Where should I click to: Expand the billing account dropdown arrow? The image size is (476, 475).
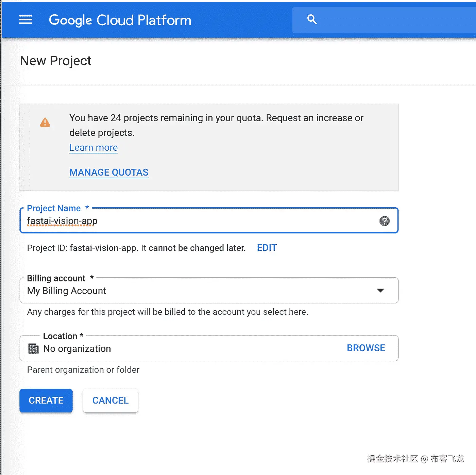(x=380, y=291)
